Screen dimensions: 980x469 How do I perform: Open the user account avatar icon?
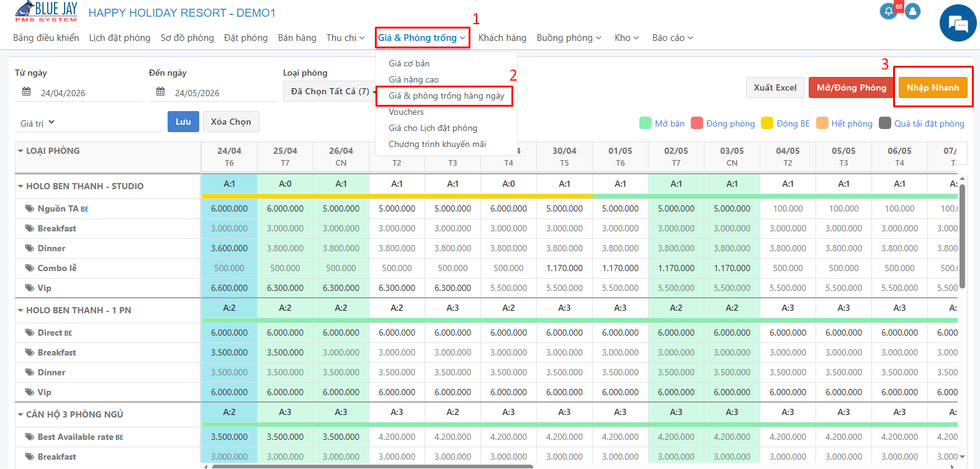click(x=912, y=11)
